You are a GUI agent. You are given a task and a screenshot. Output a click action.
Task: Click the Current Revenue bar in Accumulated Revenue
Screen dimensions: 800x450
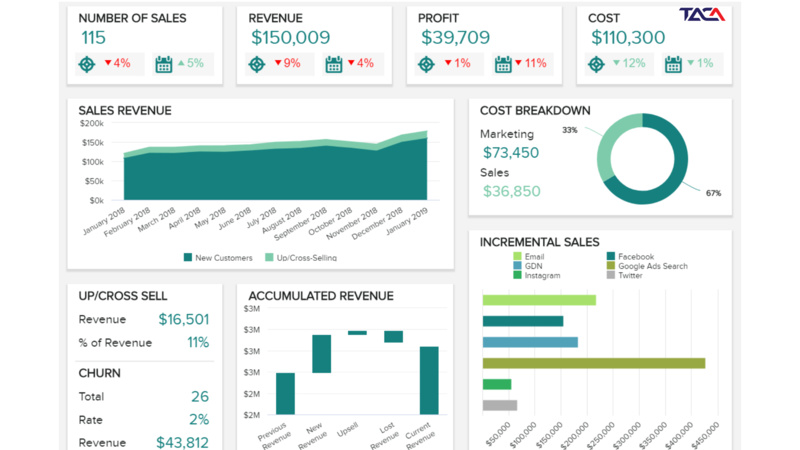pos(429,380)
